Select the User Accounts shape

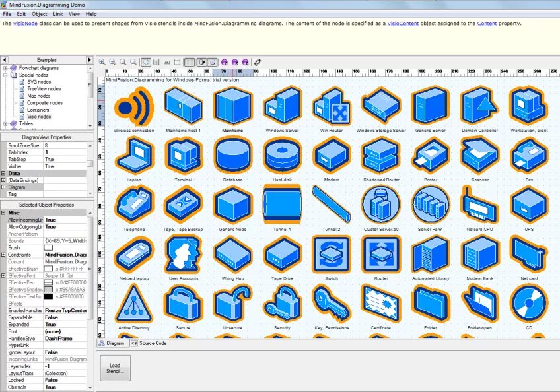[x=183, y=254]
